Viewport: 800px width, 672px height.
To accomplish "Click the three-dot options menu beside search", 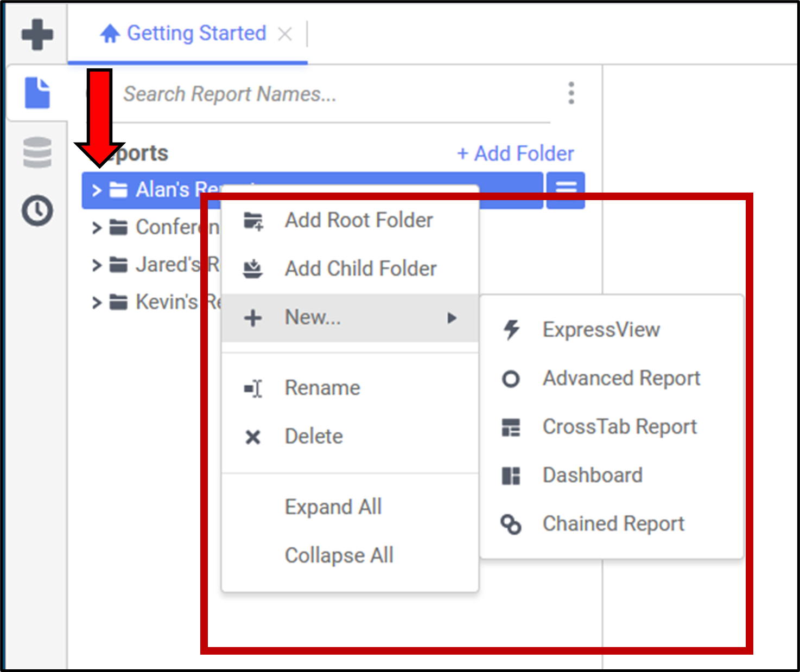I will (571, 93).
